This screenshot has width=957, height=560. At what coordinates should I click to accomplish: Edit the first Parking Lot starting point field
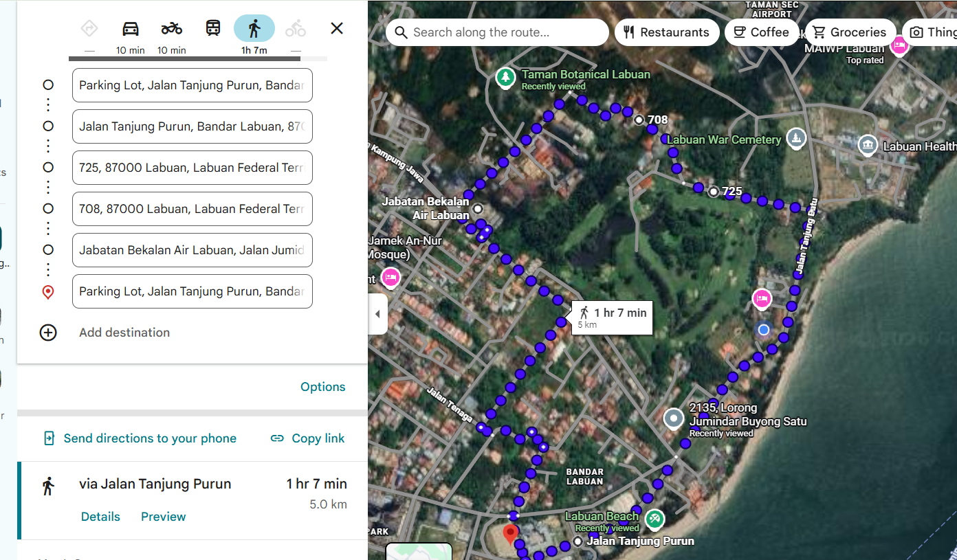(x=192, y=85)
